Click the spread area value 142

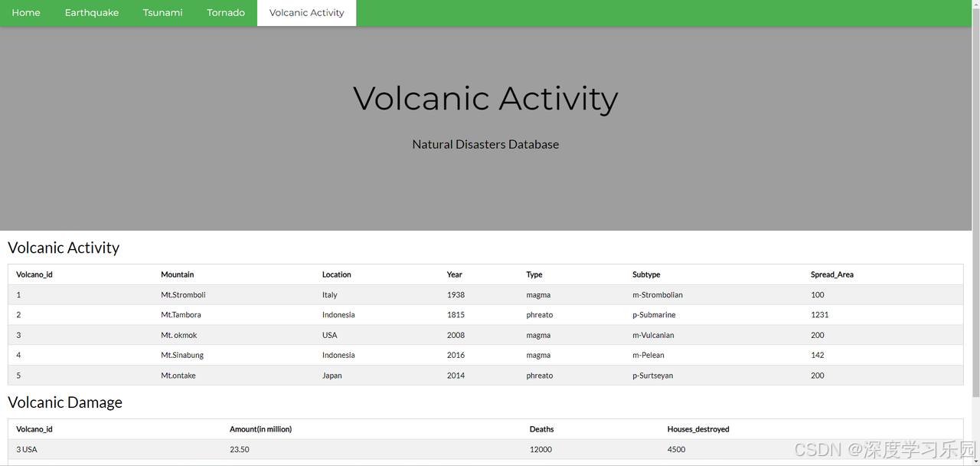(x=818, y=356)
